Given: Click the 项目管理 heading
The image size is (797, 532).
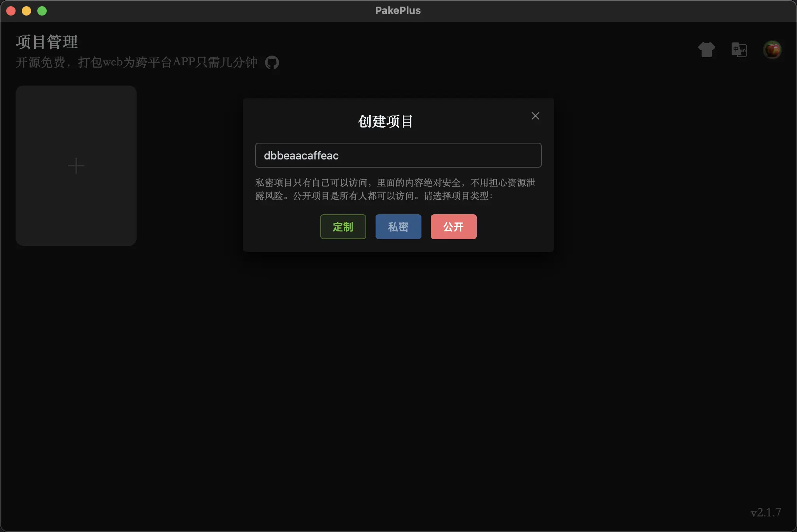Looking at the screenshot, I should point(46,42).
